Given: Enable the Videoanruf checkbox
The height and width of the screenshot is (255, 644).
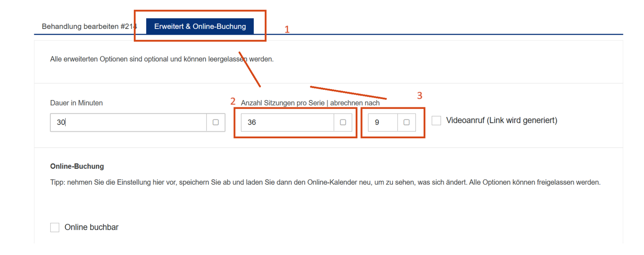Looking at the screenshot, I should point(436,121).
